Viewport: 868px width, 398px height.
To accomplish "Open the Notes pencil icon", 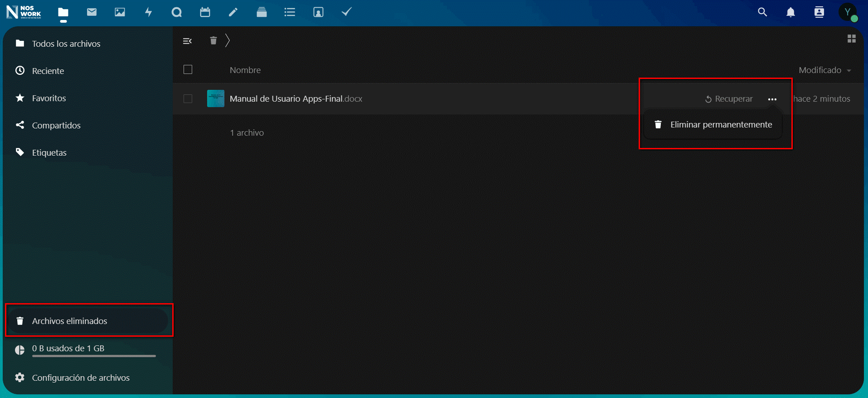I will (x=233, y=12).
